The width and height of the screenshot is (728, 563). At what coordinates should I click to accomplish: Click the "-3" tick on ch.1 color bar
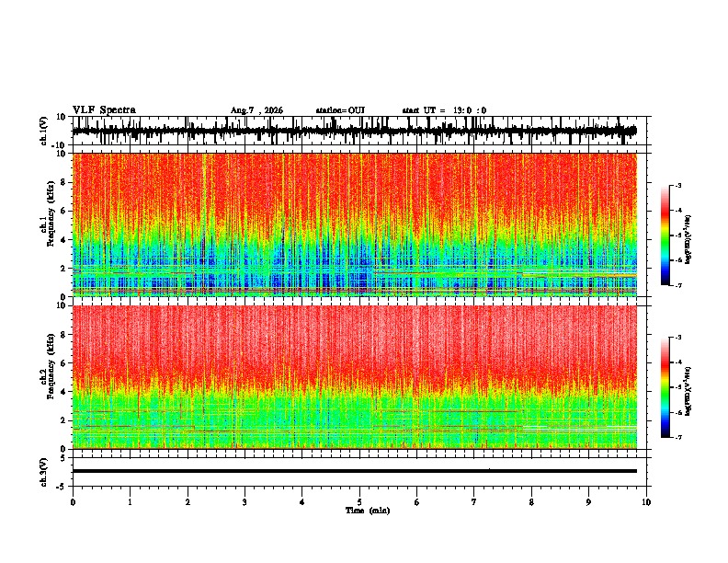(677, 185)
